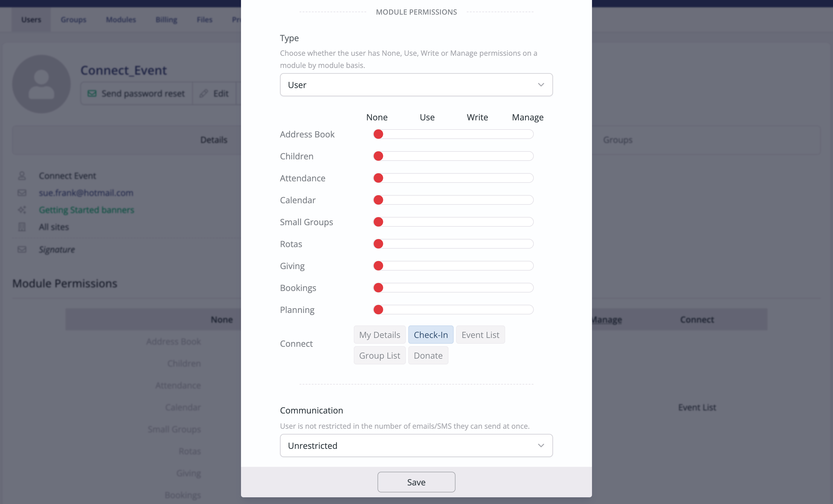Screen dimensions: 833x504
Task: Click the Calendar permission slider
Action: pos(453,200)
